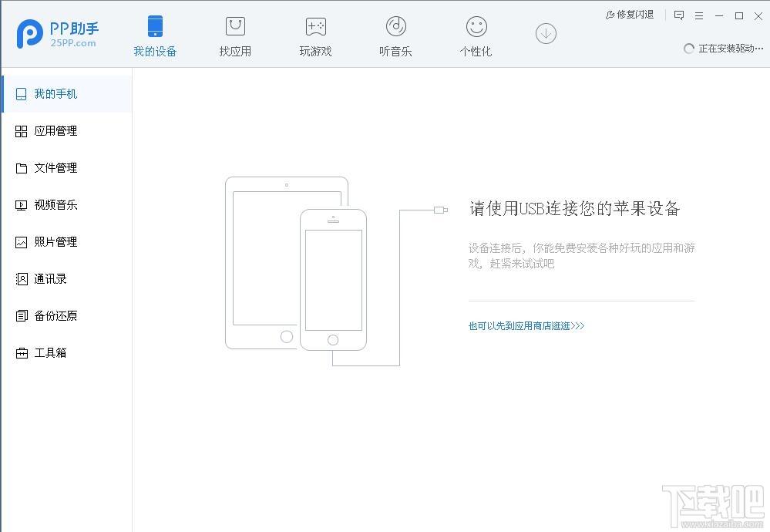
Task: Open 照片管理 photo management
Action: click(x=55, y=242)
